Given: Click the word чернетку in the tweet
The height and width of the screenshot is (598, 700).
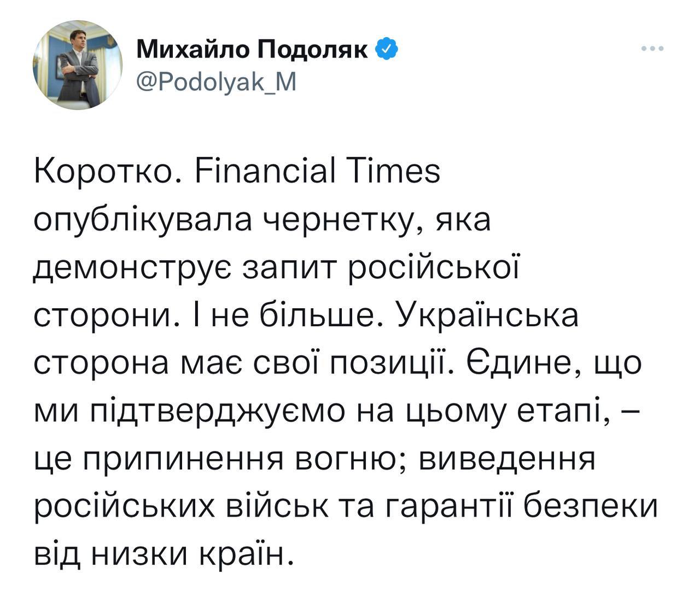Looking at the screenshot, I should click(x=336, y=221).
